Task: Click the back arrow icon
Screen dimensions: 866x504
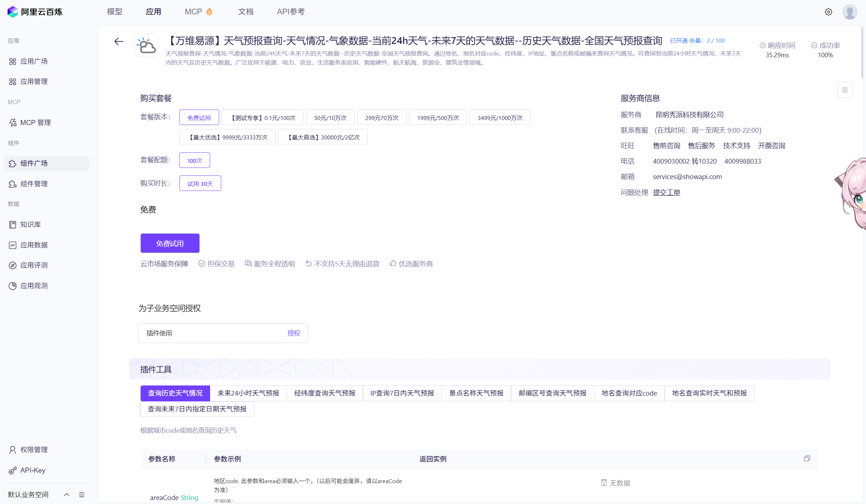Action: coord(119,41)
